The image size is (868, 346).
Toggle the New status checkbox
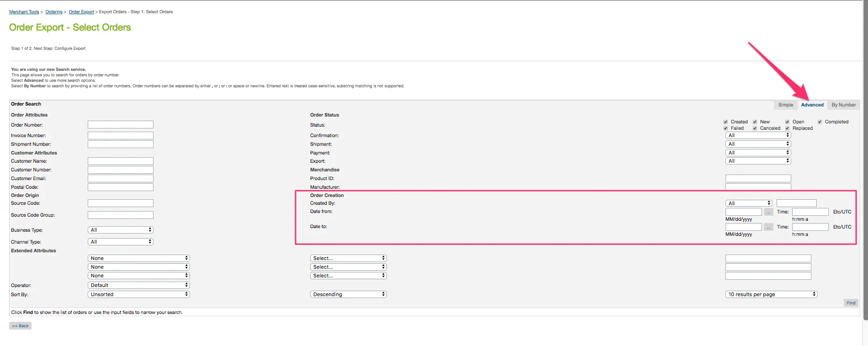(755, 122)
